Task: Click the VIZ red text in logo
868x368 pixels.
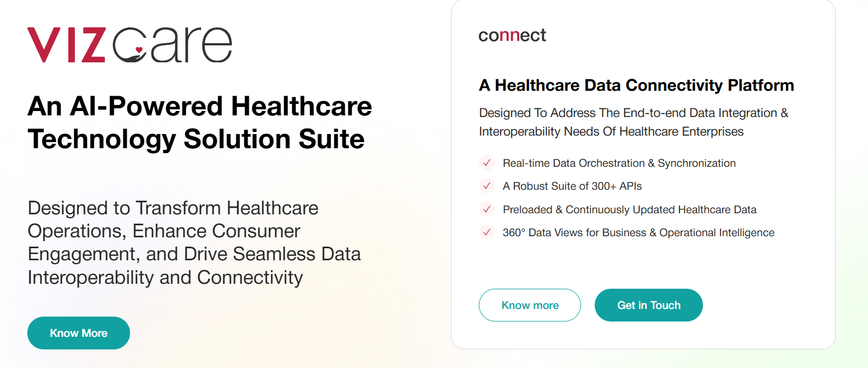Action: point(66,45)
